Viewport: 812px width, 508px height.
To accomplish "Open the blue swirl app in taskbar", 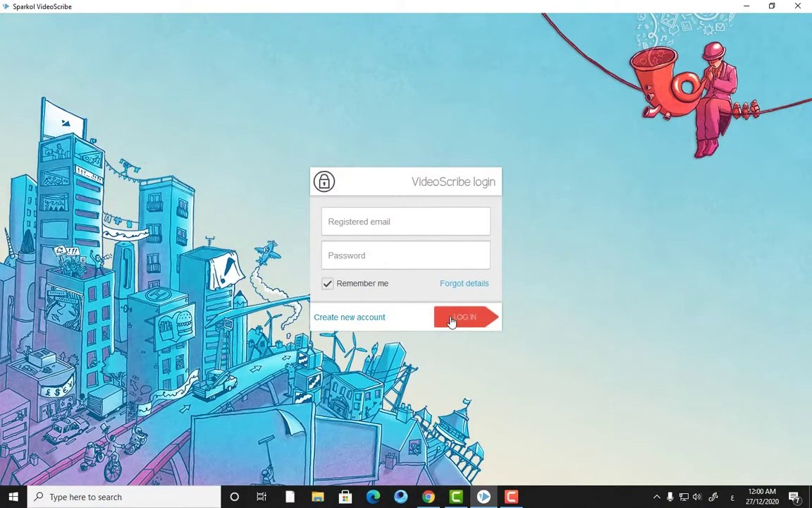I will coord(401,497).
